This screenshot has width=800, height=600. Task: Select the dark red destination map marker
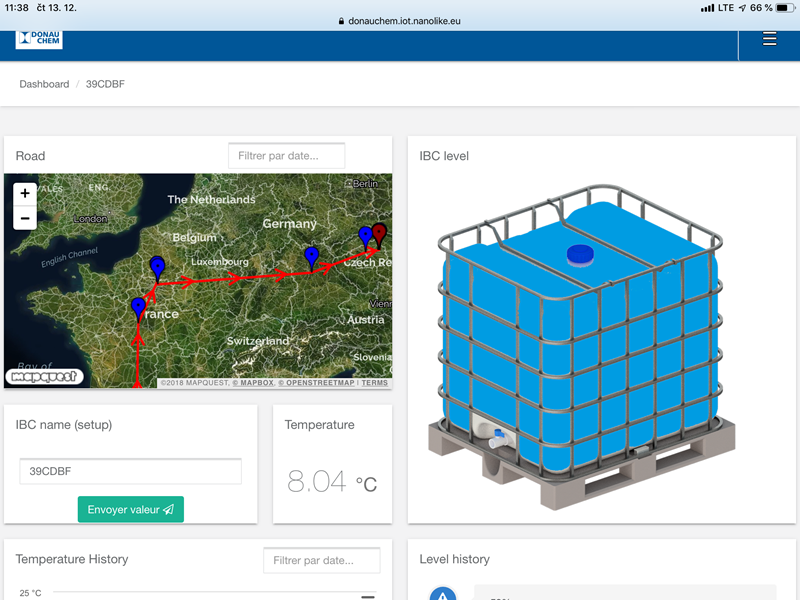click(379, 233)
